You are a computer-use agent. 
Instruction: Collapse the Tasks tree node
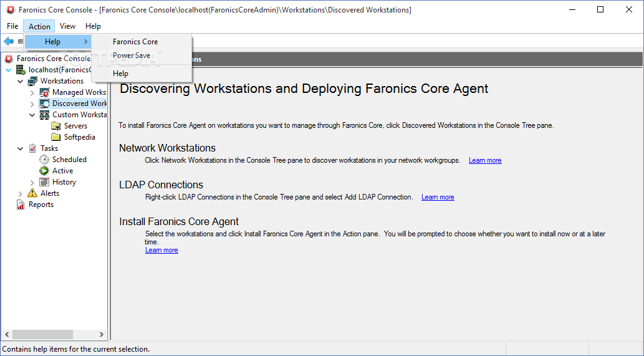(21, 148)
